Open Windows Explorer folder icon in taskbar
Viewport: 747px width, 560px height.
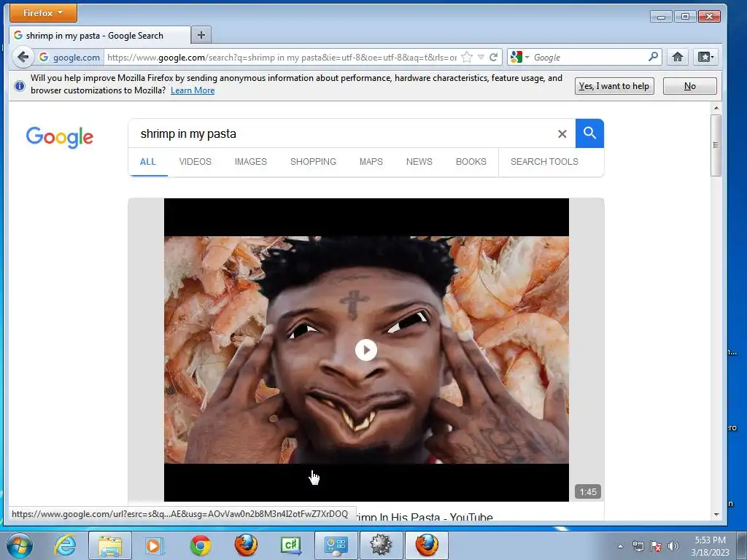pos(110,545)
